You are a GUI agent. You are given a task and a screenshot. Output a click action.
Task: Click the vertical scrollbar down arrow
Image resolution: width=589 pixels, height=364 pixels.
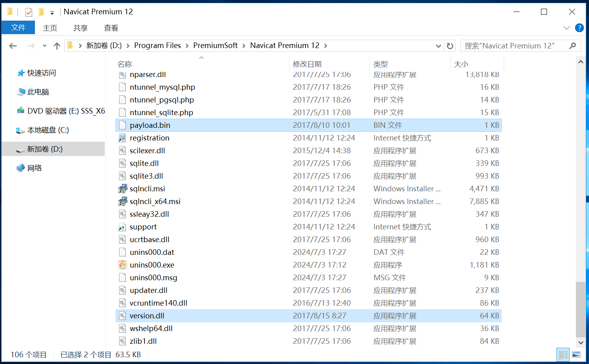tap(581, 343)
